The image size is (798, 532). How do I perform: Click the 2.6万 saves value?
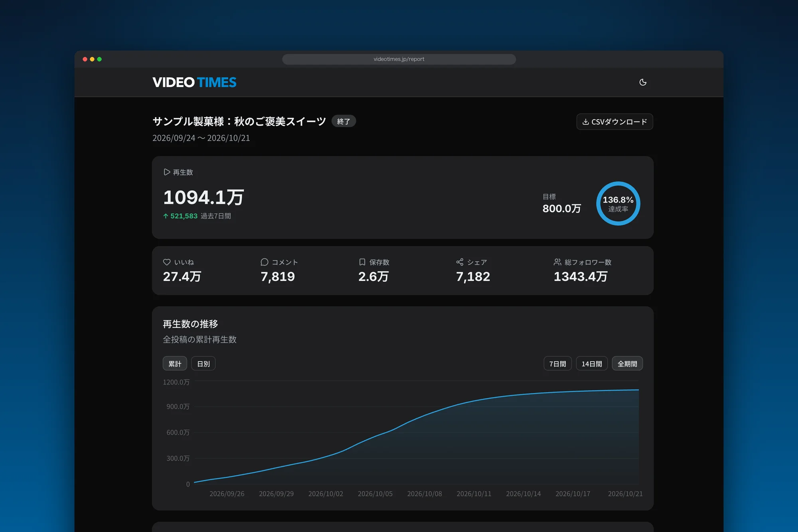click(373, 276)
